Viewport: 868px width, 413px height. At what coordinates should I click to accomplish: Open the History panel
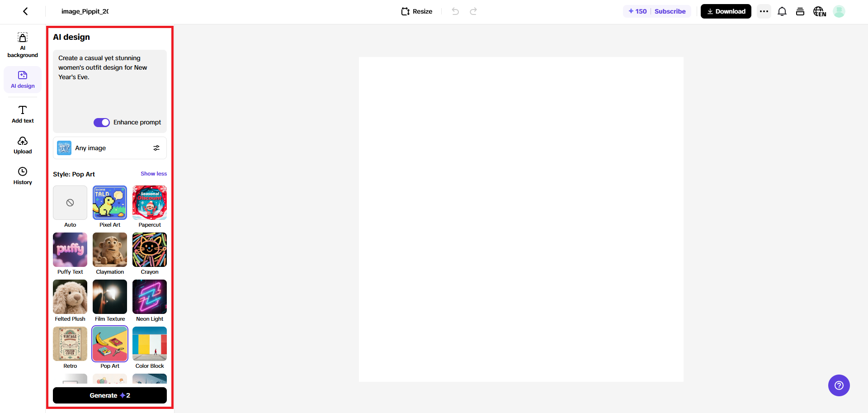coord(23,176)
